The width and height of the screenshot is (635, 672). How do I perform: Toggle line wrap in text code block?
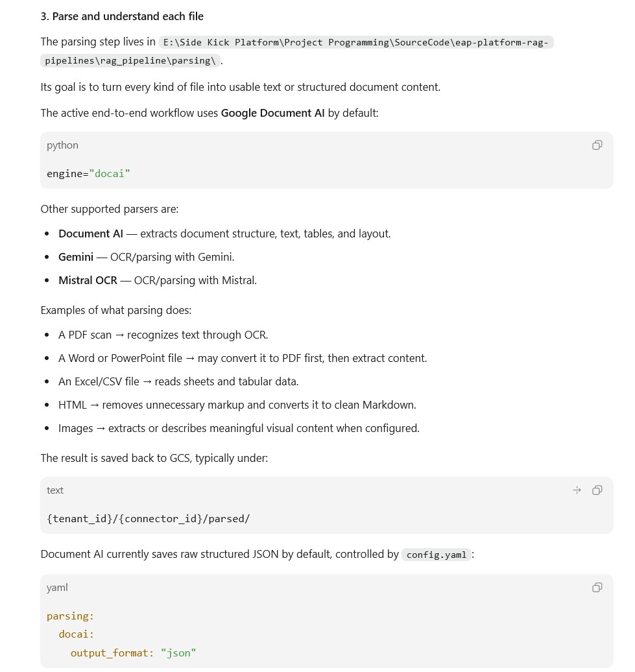coord(577,490)
